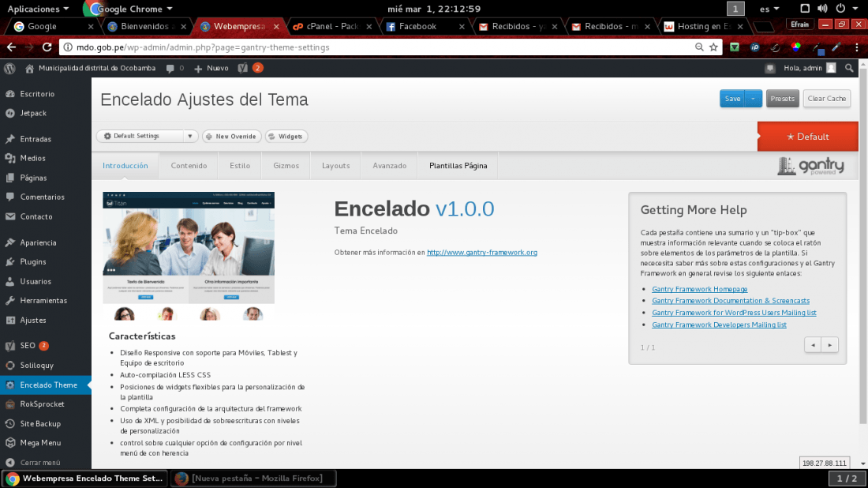Screen dimensions: 868x488
Task: Click the red Default override badge
Action: point(808,137)
